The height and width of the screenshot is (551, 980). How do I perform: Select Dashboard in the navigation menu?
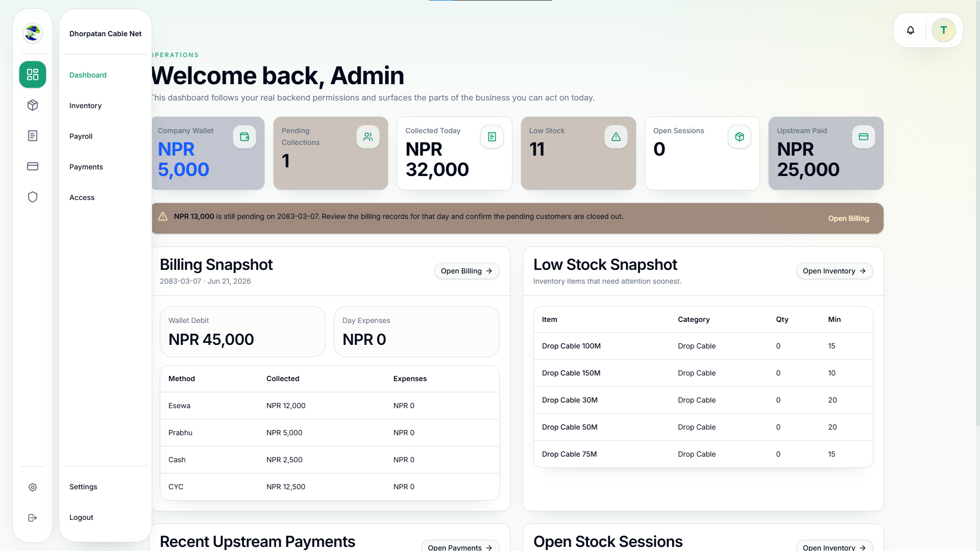point(88,75)
